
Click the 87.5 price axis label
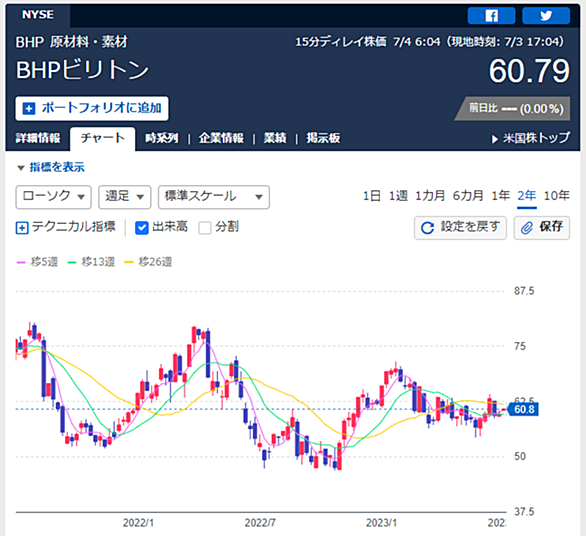524,291
